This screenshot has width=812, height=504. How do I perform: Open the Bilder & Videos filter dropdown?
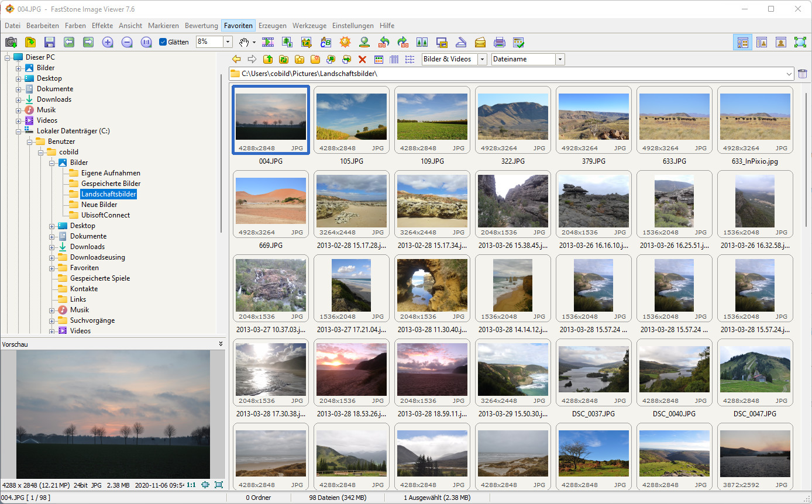coord(481,59)
